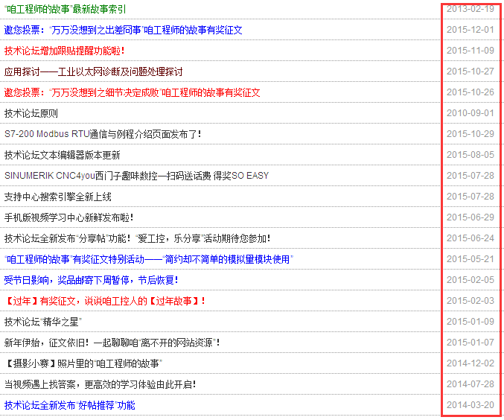Image resolution: width=504 pixels, height=420 pixels.
Task: Click the date 2014-03-20
Action: [x=470, y=405]
